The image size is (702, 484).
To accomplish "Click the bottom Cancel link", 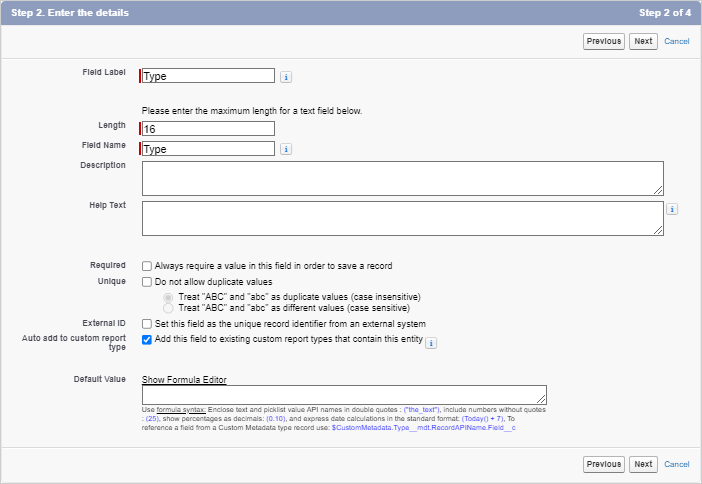I will [677, 464].
